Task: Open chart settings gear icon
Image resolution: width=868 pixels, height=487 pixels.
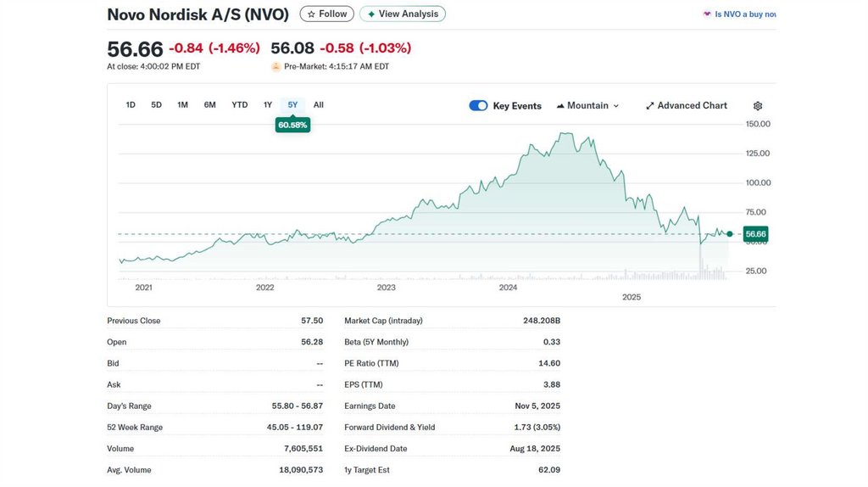Action: [758, 106]
